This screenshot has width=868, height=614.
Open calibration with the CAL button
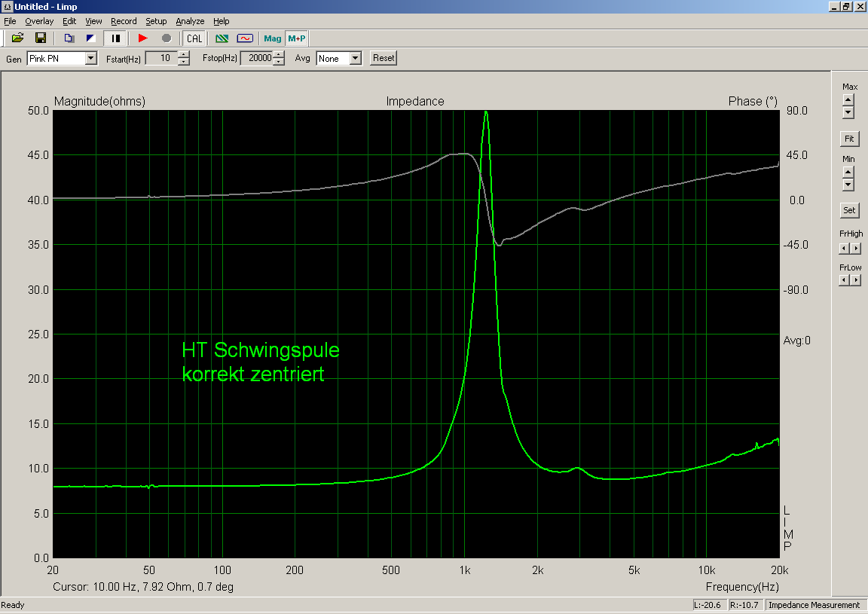pyautogui.click(x=194, y=38)
